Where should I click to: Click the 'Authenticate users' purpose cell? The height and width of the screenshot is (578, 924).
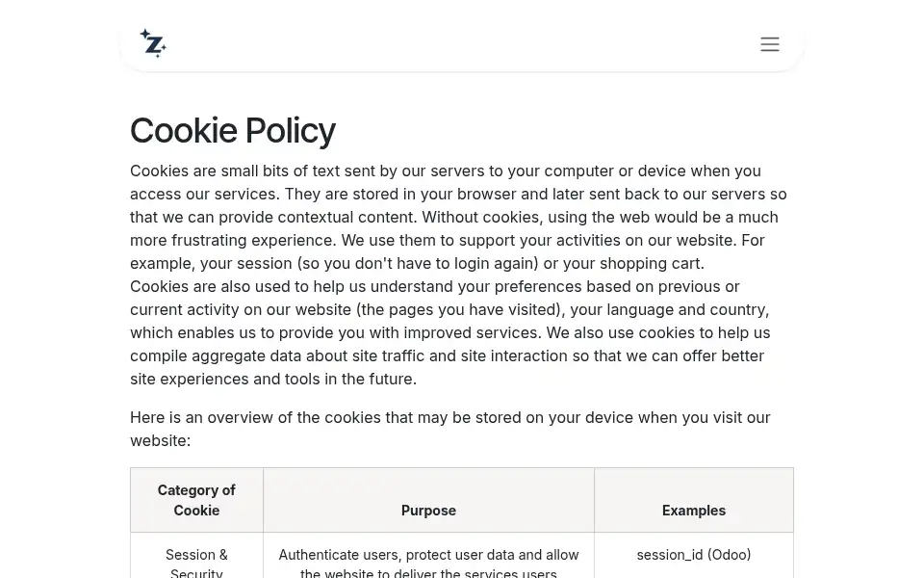(428, 564)
